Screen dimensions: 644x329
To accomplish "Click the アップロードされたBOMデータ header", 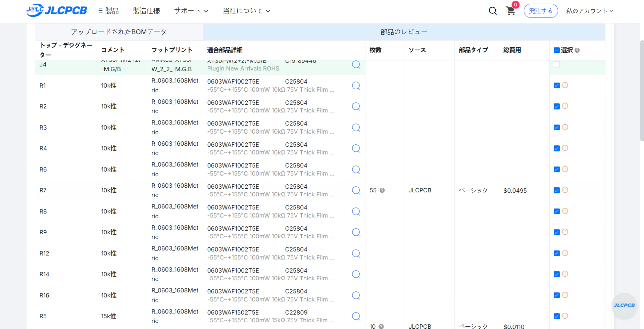I will (x=119, y=32).
